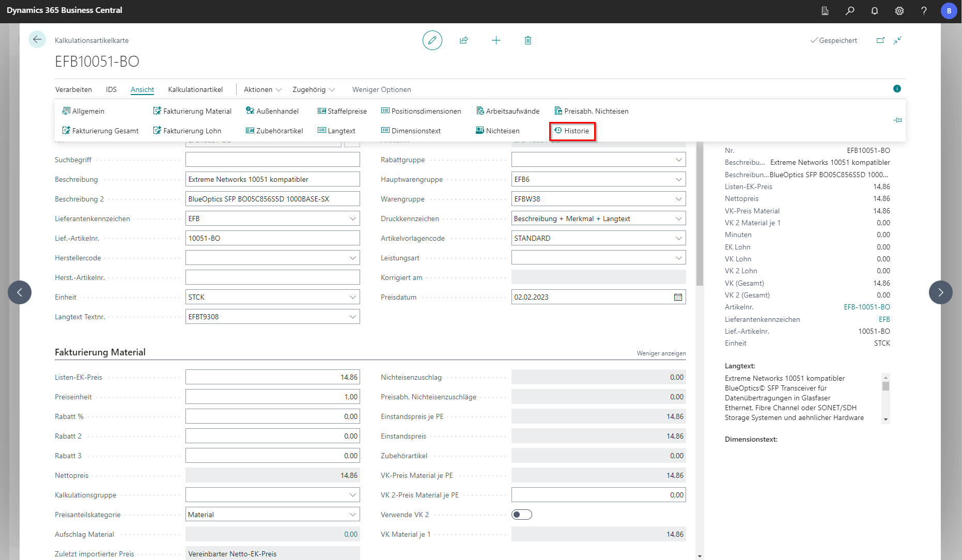This screenshot has height=560, width=962.
Task: Open the Historie action
Action: point(572,131)
